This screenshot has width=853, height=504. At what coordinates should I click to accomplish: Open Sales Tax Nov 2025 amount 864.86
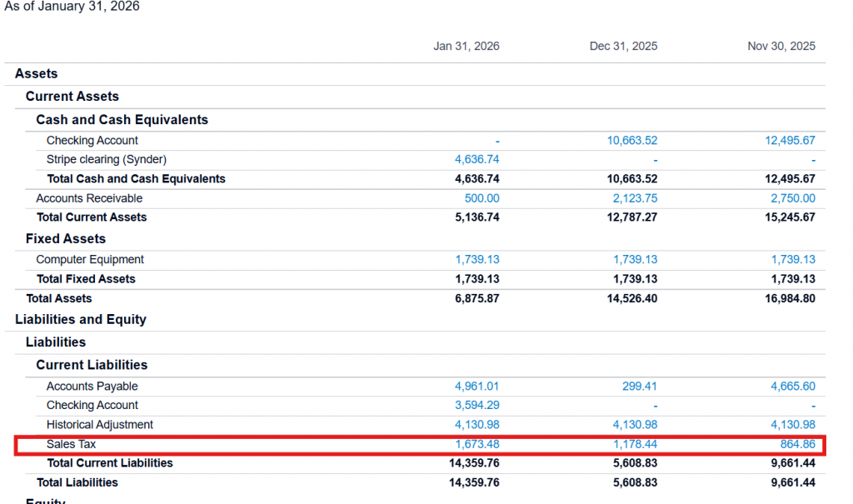pyautogui.click(x=797, y=444)
